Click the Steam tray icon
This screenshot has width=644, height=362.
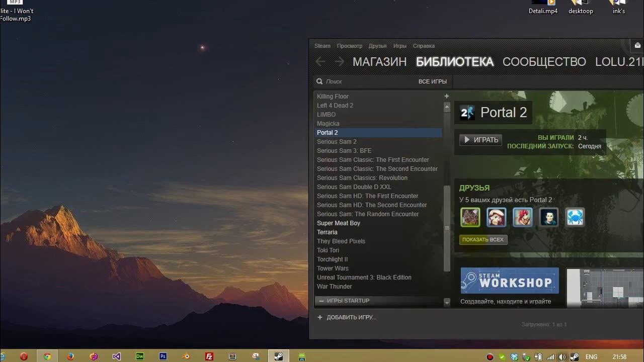pyautogui.click(x=575, y=357)
